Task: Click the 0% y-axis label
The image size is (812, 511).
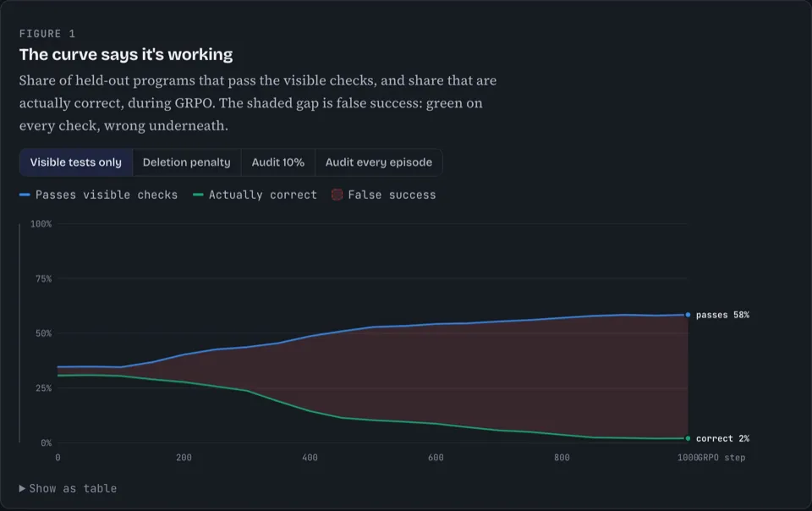Action: pos(46,443)
